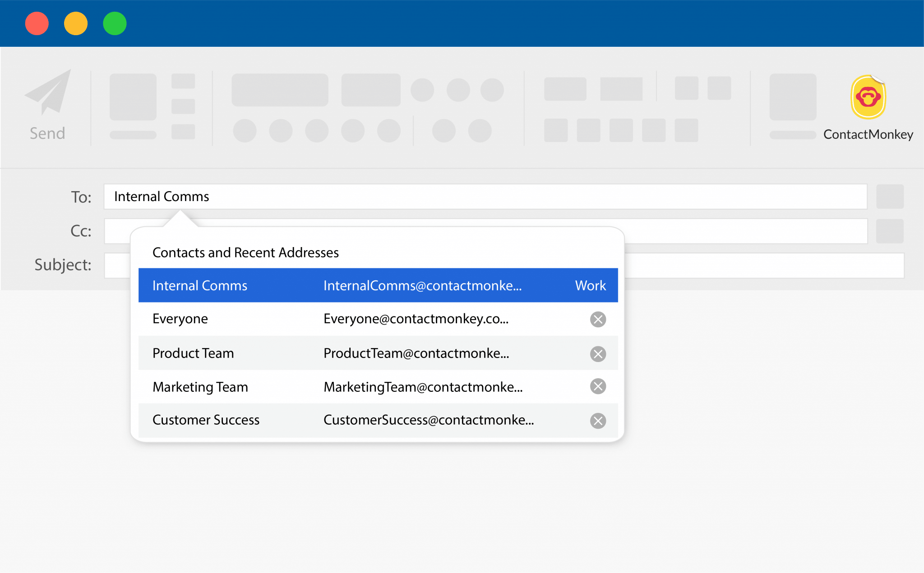Screen dimensions: 924x573
Task: Click the gray button beside the To field
Action: click(x=890, y=197)
